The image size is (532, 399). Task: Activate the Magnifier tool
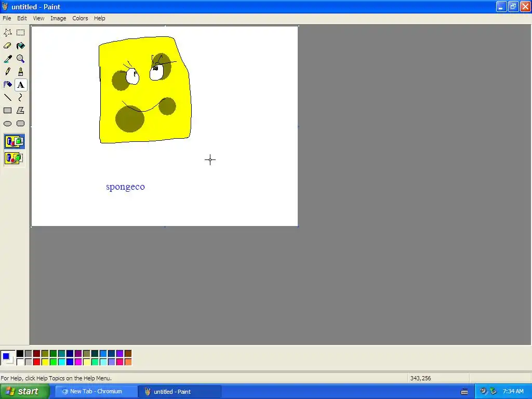(x=21, y=59)
